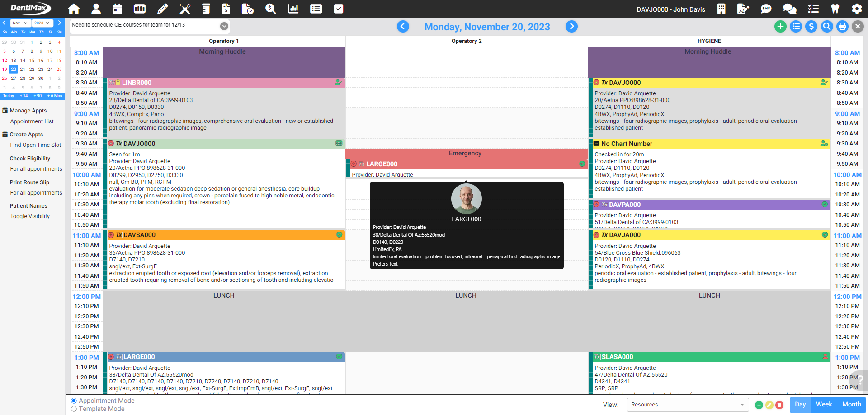Click the green plus to create an appointment
Screen dimensions: 868x415
pos(780,26)
